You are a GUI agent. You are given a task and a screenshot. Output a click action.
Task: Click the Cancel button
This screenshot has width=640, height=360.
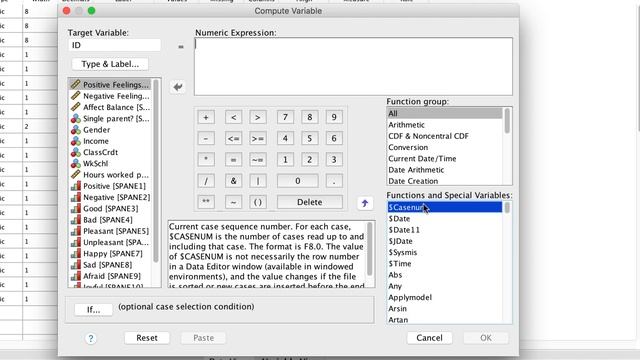pos(429,338)
